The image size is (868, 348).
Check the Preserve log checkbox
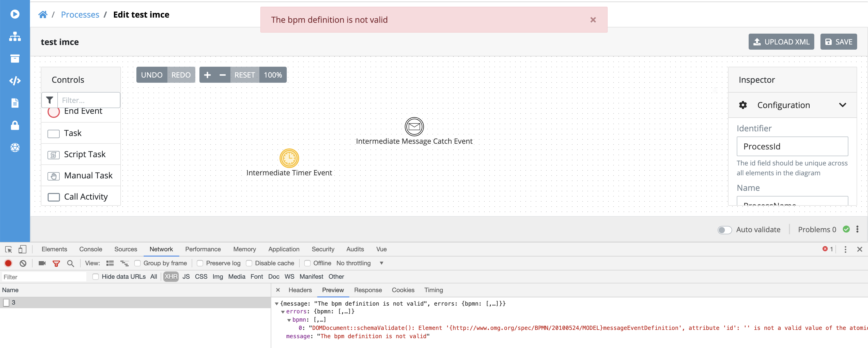click(x=200, y=263)
